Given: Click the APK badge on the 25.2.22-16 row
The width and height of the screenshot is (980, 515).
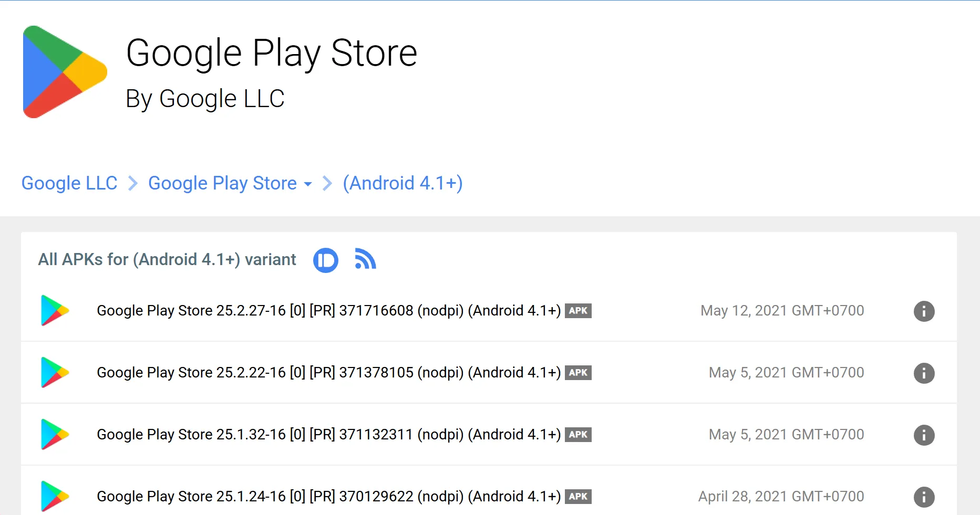Looking at the screenshot, I should (578, 373).
